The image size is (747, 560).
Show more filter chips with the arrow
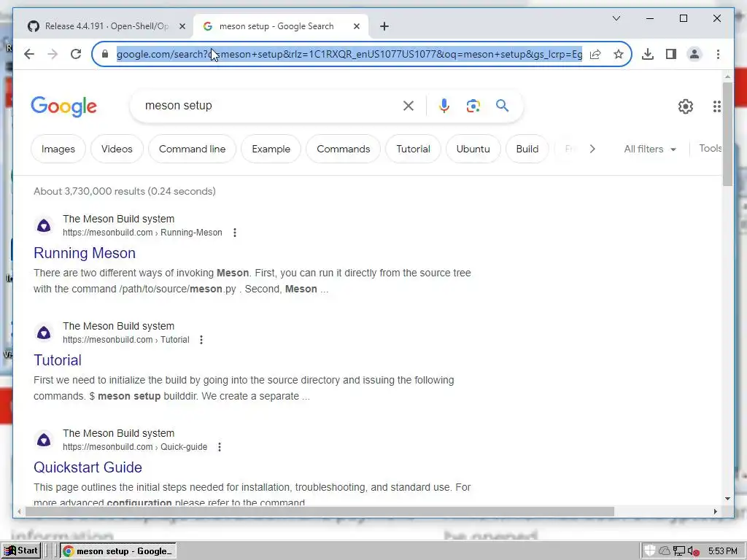coord(592,149)
